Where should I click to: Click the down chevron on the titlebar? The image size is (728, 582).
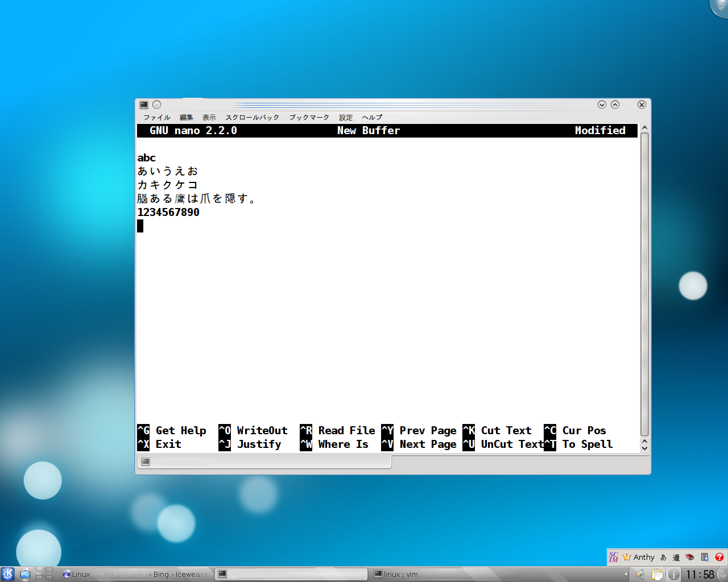click(601, 105)
